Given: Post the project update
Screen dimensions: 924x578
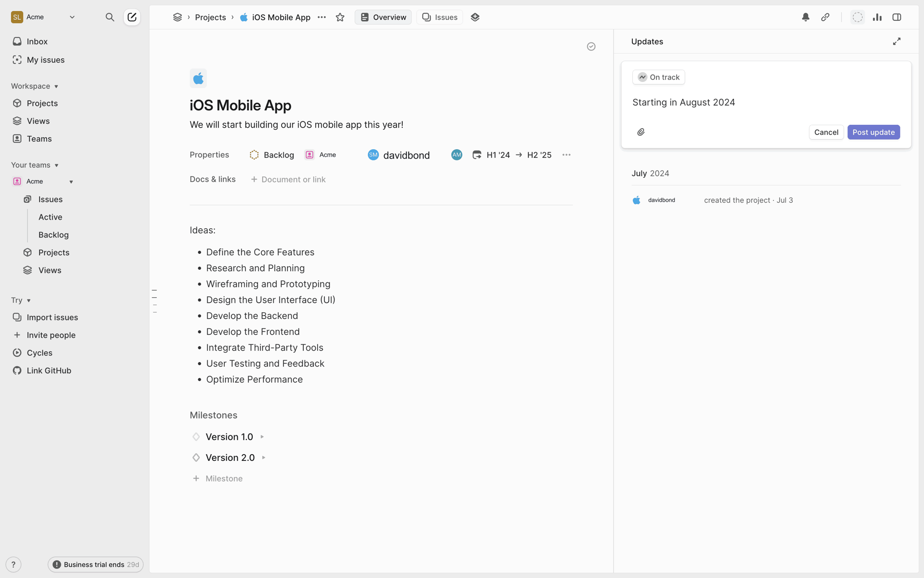Looking at the screenshot, I should [x=873, y=132].
